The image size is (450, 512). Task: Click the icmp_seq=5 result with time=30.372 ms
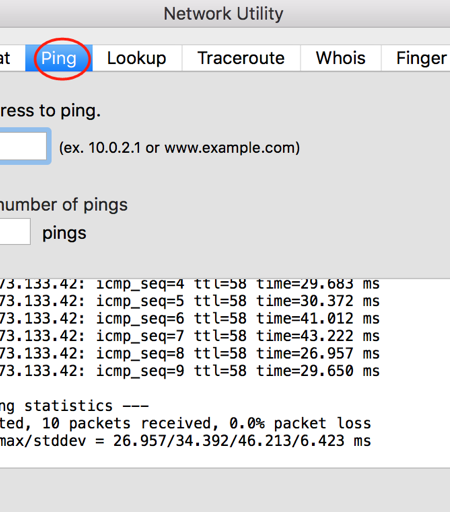[189, 301]
